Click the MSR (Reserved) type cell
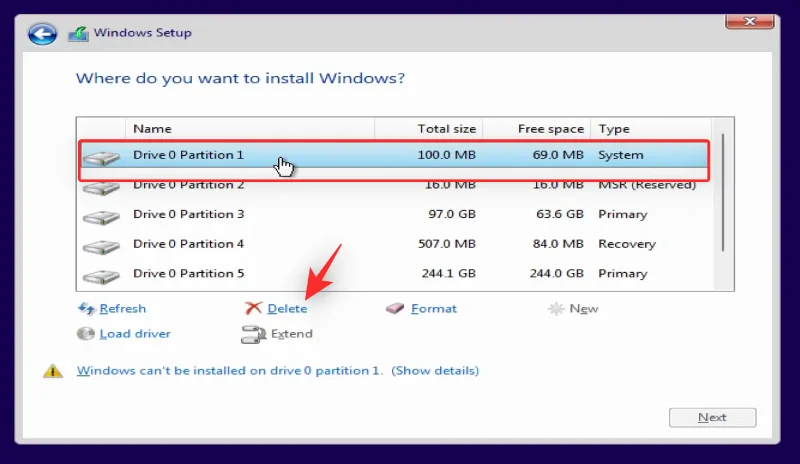 click(647, 185)
